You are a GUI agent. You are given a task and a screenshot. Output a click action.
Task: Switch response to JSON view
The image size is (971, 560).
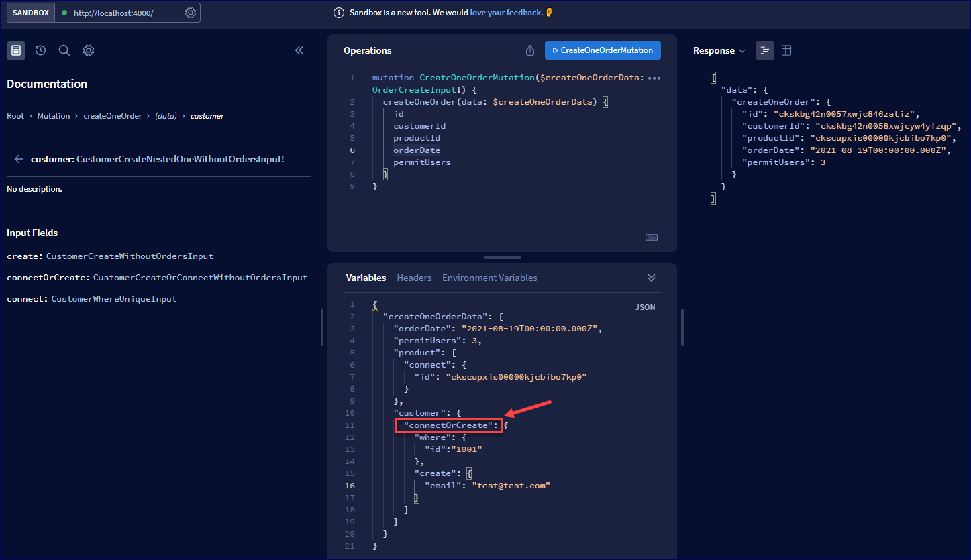[x=765, y=50]
